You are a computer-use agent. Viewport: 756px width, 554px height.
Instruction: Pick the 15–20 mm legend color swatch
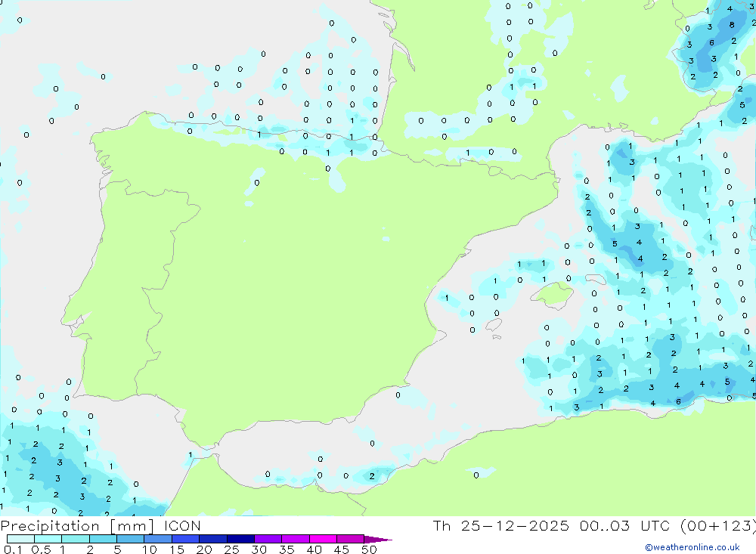[x=186, y=539]
